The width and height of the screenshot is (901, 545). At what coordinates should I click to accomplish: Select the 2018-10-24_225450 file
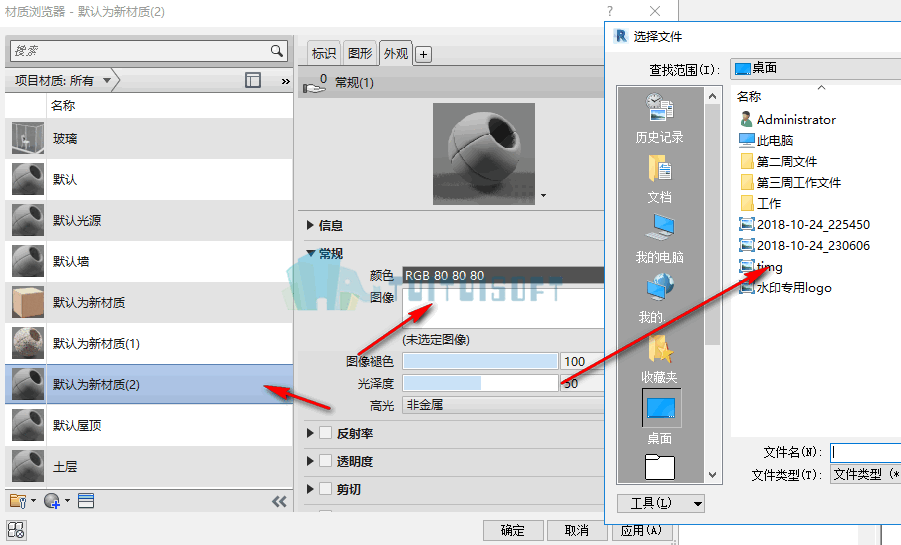click(x=804, y=224)
